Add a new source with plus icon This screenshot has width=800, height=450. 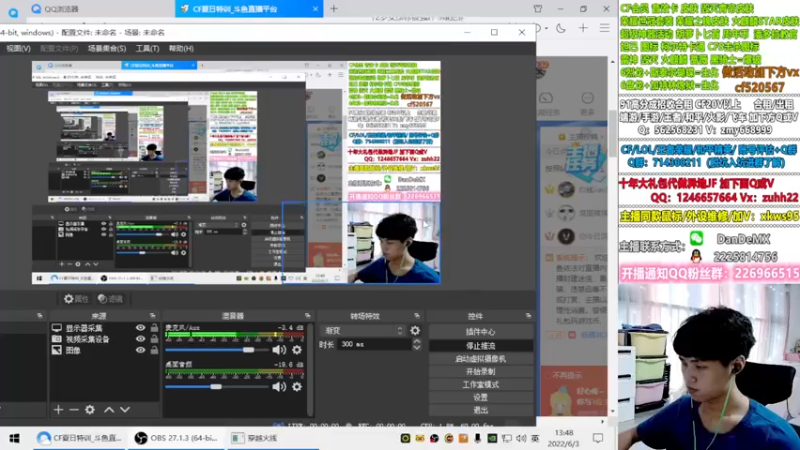58,410
